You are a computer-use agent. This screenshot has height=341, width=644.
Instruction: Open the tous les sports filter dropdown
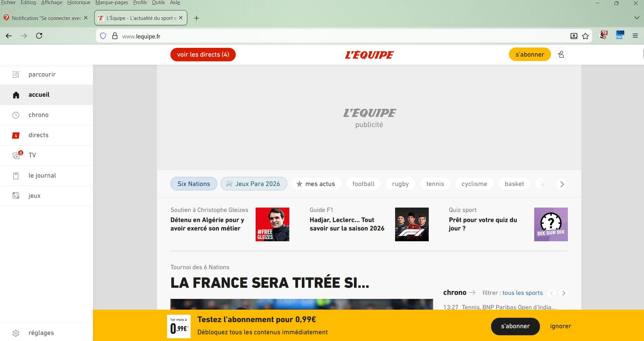[x=522, y=293]
